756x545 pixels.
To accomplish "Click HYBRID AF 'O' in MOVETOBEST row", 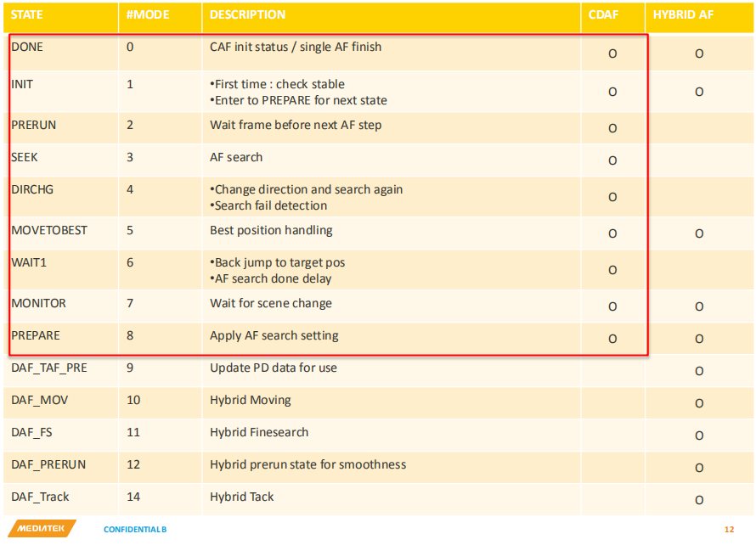I will click(x=699, y=234).
